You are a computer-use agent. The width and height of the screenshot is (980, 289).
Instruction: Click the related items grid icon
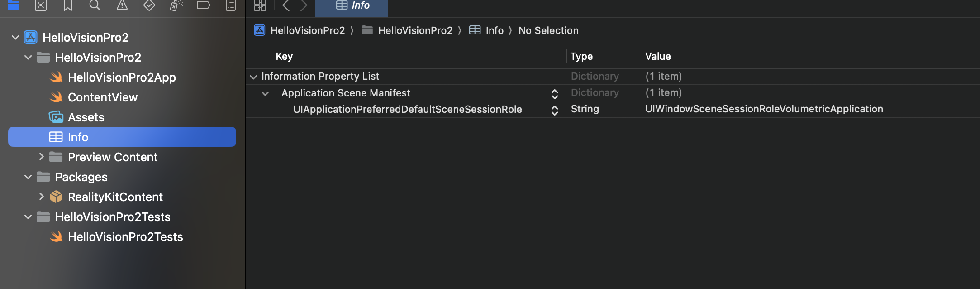pyautogui.click(x=260, y=5)
